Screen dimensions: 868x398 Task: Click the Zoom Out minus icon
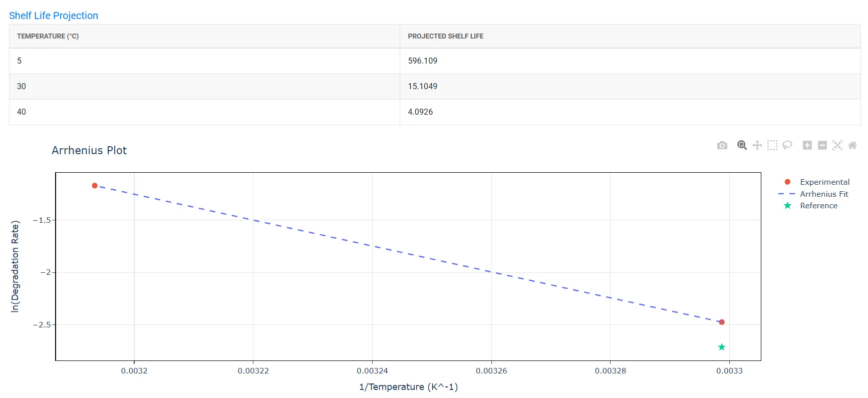point(822,145)
